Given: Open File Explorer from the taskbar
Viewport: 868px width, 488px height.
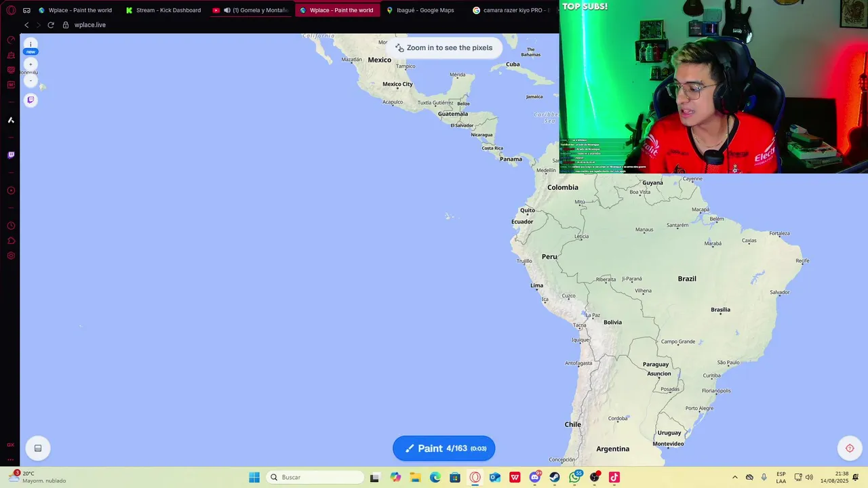Looking at the screenshot, I should (415, 477).
